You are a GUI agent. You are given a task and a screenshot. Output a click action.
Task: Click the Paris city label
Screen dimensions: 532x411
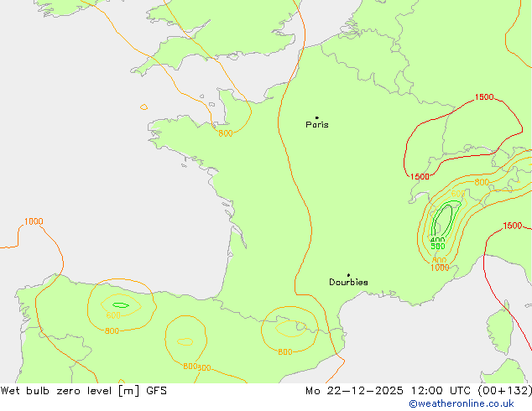click(317, 125)
